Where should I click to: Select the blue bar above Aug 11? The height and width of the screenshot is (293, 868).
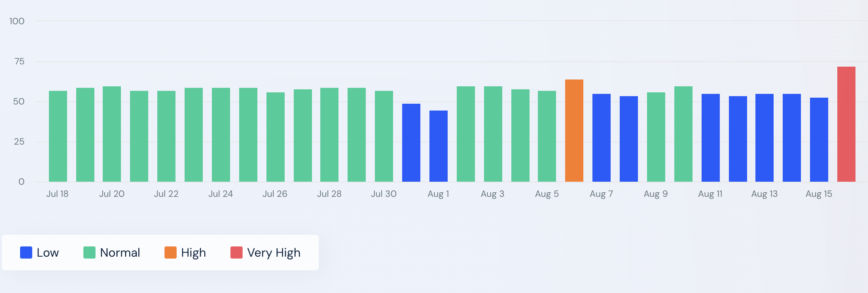coord(711,138)
